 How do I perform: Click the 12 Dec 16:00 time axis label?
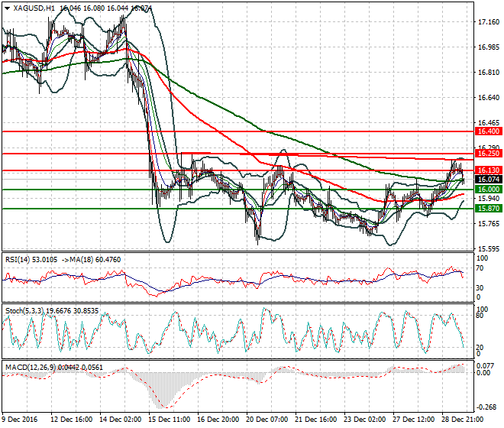(x=71, y=420)
